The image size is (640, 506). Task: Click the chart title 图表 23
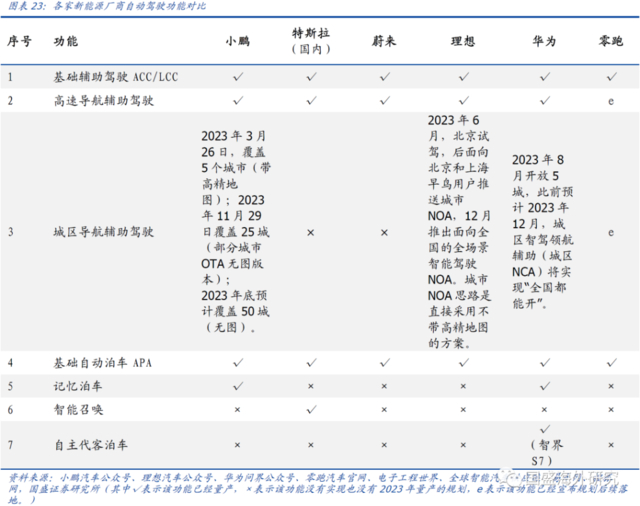click(107, 6)
